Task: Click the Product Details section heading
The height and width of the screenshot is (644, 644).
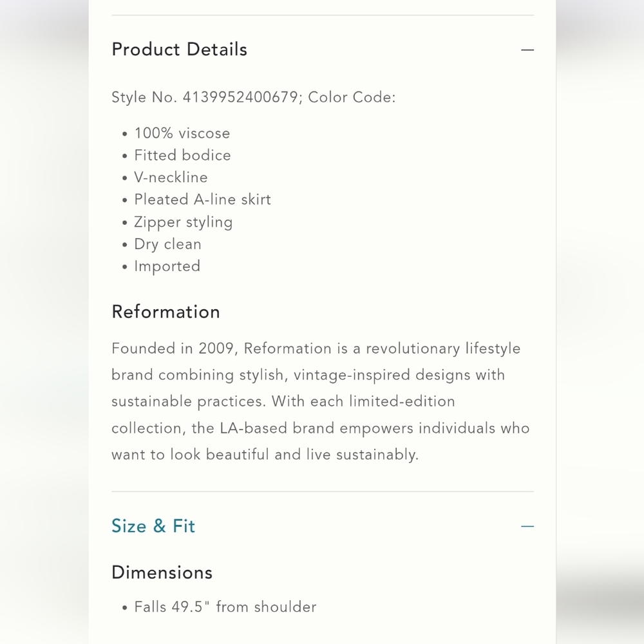Action: click(180, 50)
